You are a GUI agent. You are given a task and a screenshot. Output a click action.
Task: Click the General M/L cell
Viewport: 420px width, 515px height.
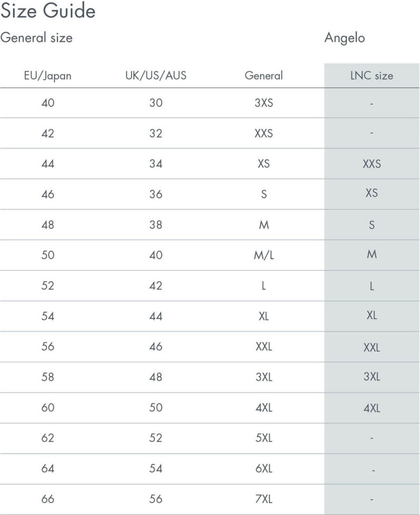(264, 255)
